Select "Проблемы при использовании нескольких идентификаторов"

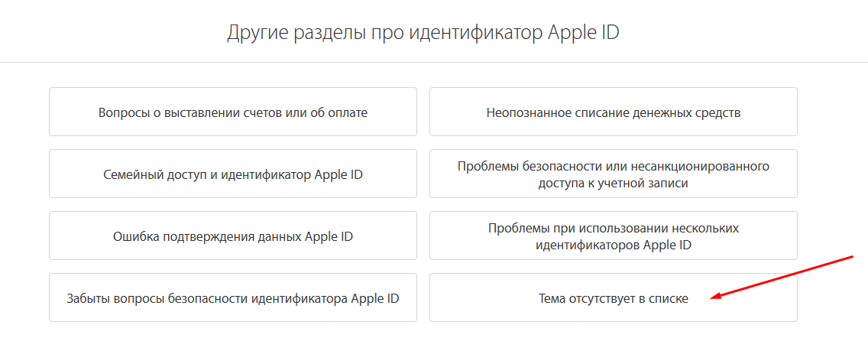click(614, 236)
